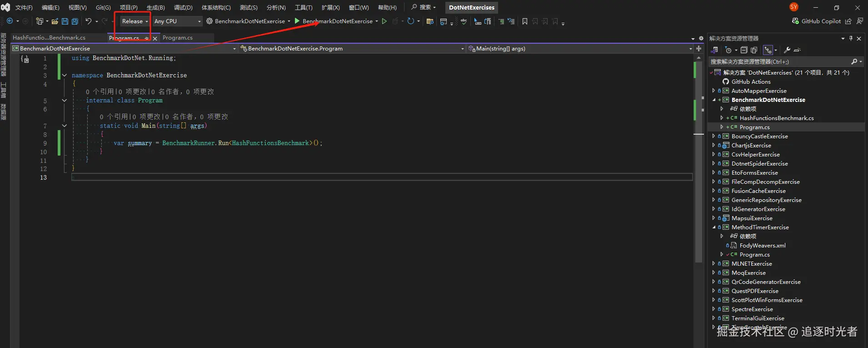
Task: Click the new project icon in toolbar
Action: 40,21
